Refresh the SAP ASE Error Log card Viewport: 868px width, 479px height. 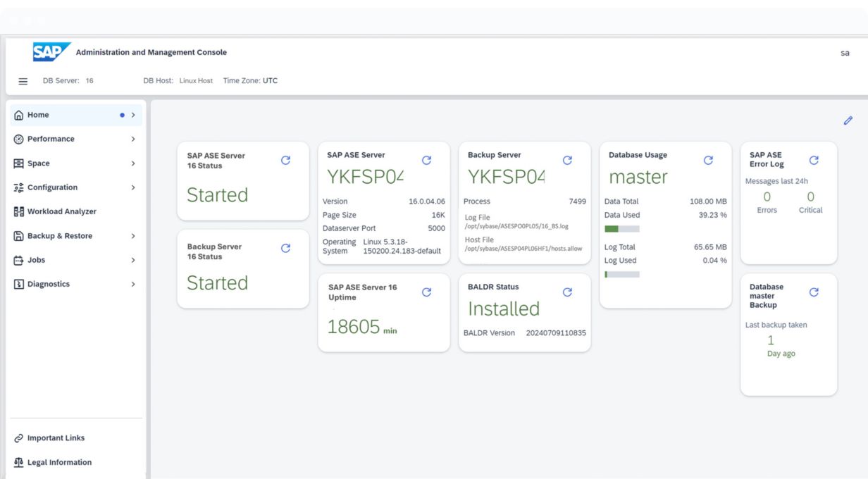tap(814, 160)
